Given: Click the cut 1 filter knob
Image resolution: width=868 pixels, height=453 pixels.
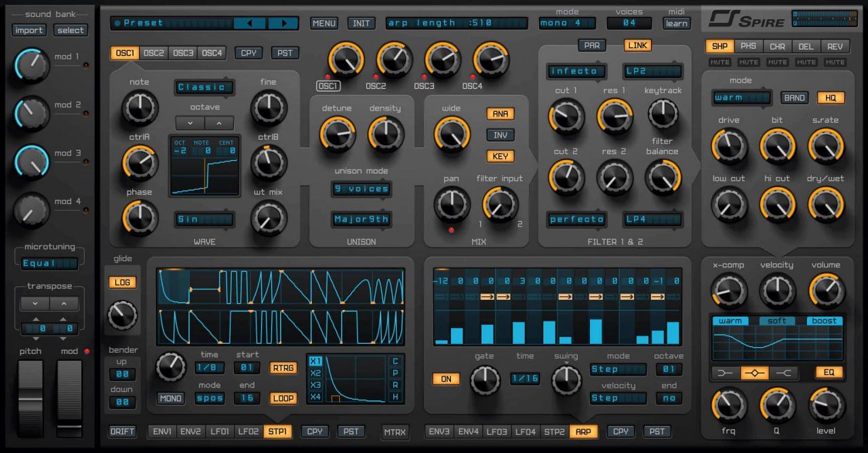Looking at the screenshot, I should pos(566,116).
